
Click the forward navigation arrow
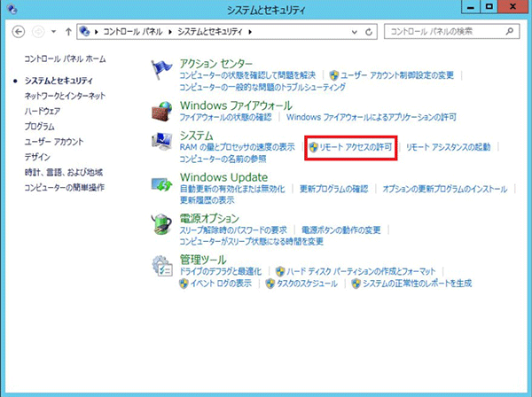[38, 32]
